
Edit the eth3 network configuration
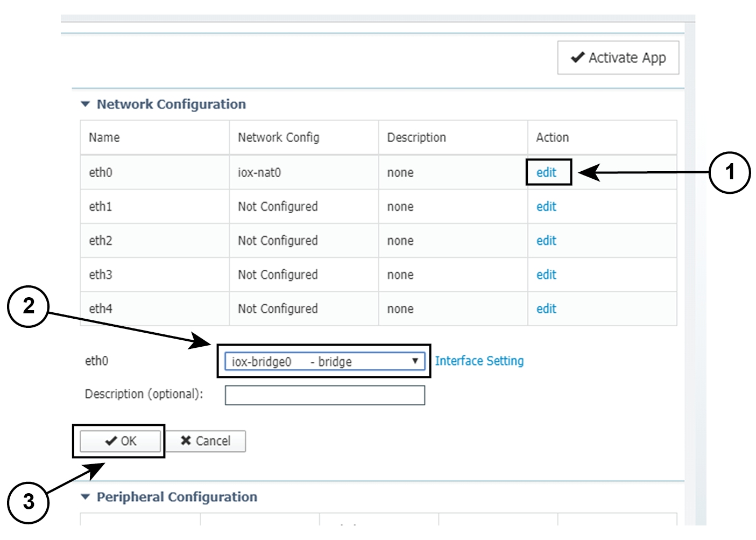(x=546, y=275)
